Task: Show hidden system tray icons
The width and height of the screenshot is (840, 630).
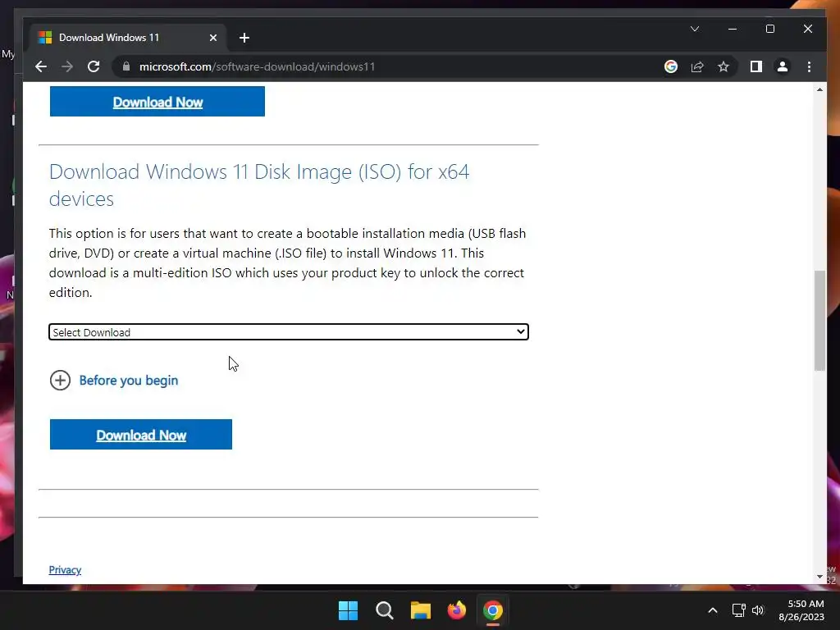Action: [713, 610]
